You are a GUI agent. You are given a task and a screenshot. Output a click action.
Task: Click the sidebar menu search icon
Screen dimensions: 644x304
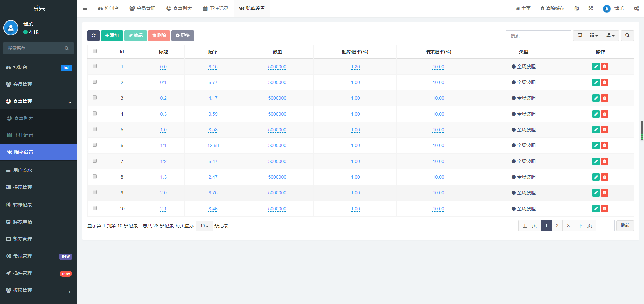pos(67,48)
